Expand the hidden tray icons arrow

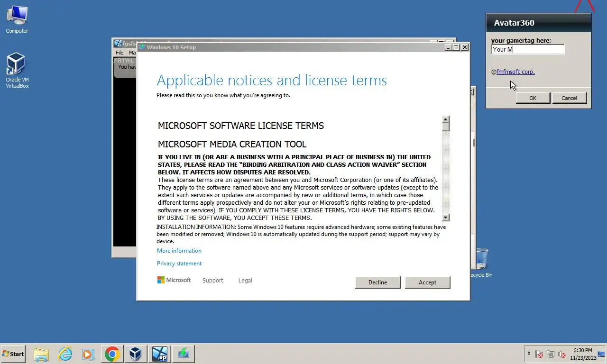pyautogui.click(x=529, y=354)
